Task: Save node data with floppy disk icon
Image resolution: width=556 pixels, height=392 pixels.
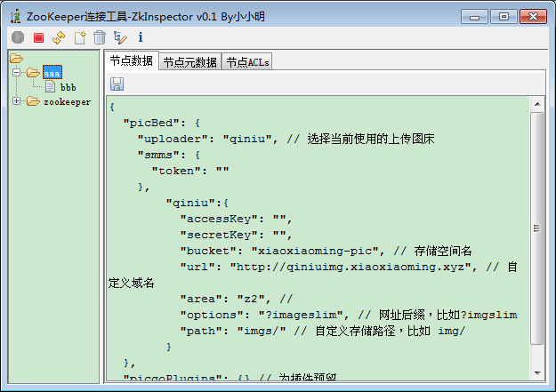Action: tap(117, 84)
